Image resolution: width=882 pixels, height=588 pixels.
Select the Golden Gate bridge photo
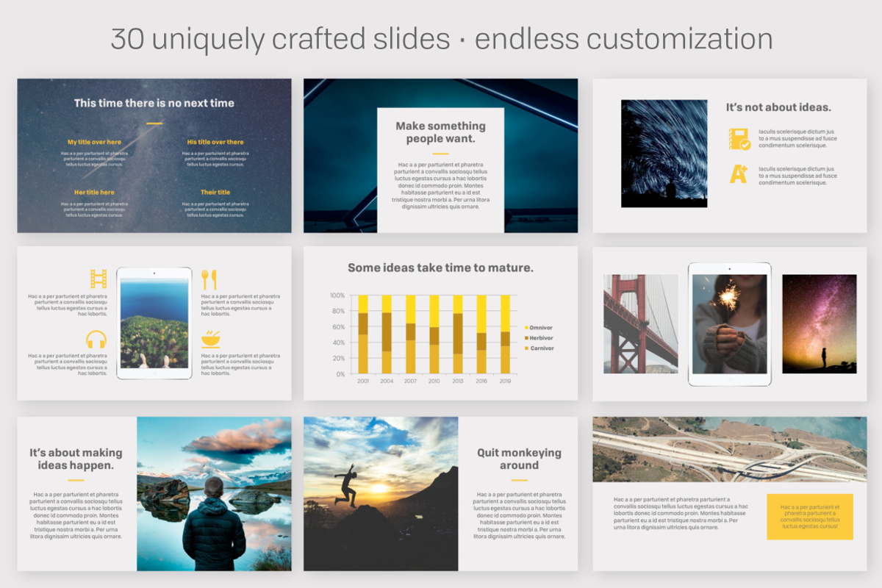[641, 324]
